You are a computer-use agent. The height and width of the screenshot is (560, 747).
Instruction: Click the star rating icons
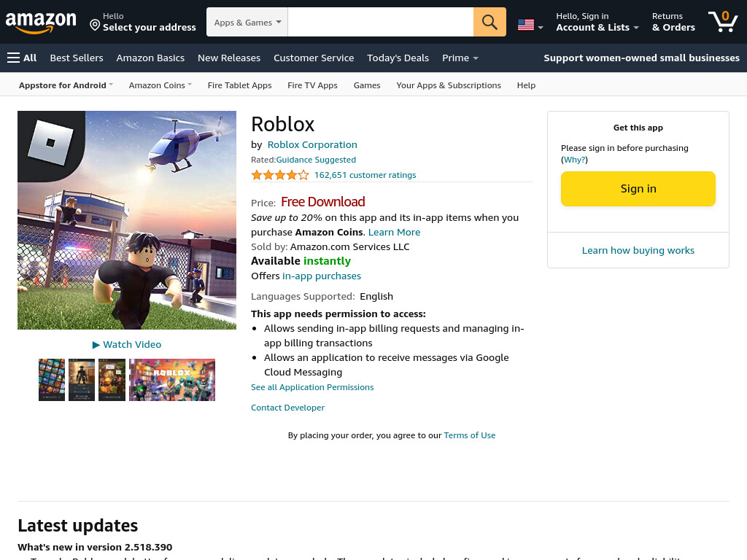(280, 175)
